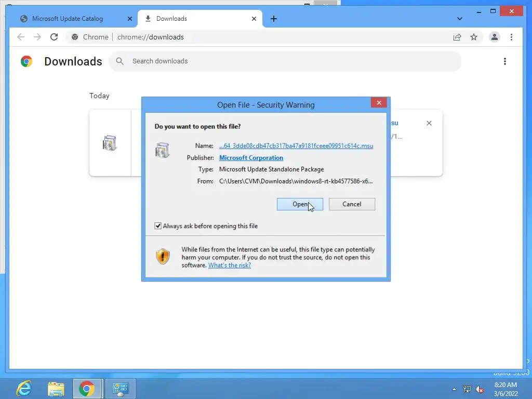Click the network tray icon

click(467, 389)
